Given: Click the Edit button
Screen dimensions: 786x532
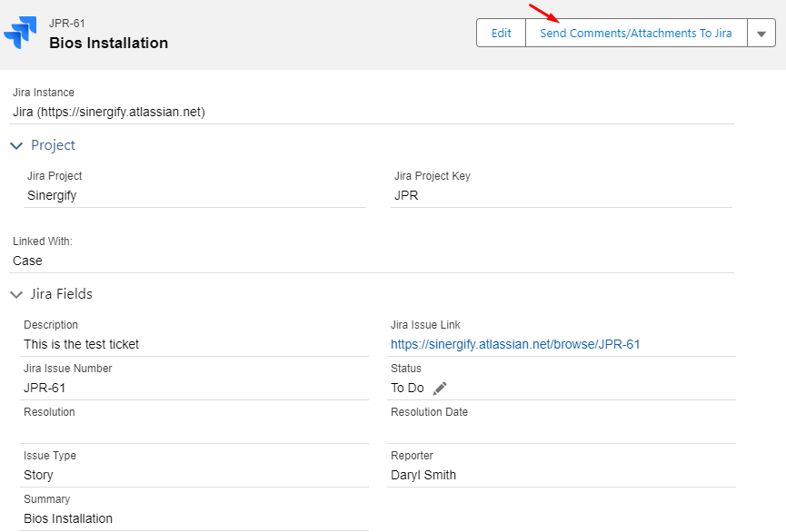Looking at the screenshot, I should (501, 33).
